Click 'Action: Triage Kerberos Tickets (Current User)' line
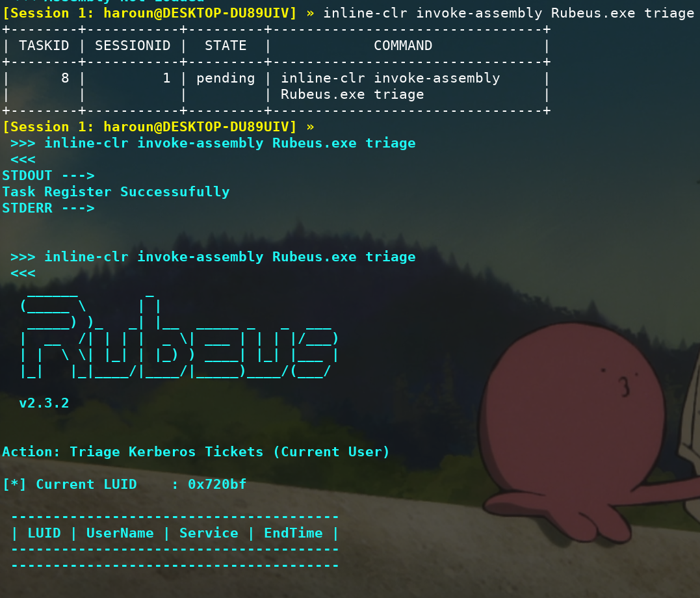The height and width of the screenshot is (598, 700). click(196, 452)
